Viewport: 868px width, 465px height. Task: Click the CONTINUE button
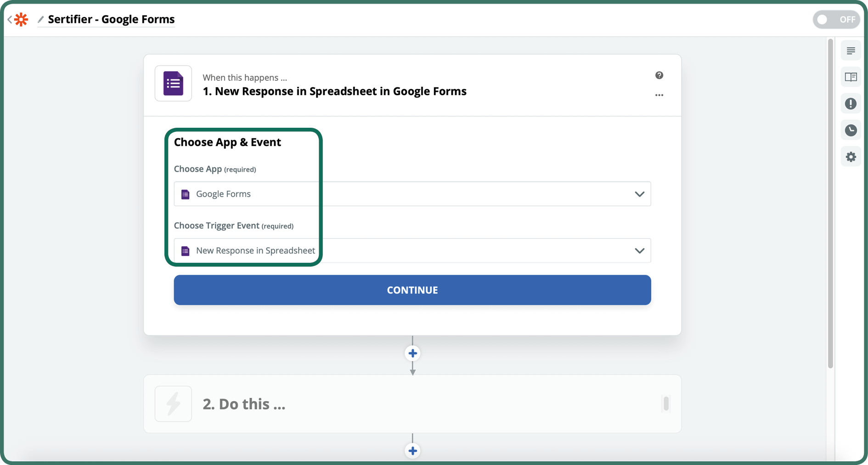click(412, 290)
